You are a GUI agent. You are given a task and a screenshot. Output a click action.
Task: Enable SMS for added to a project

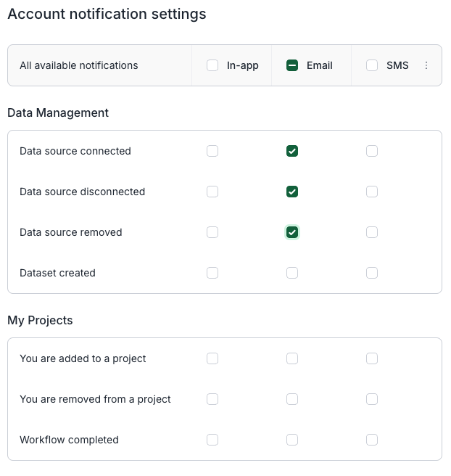(372, 358)
